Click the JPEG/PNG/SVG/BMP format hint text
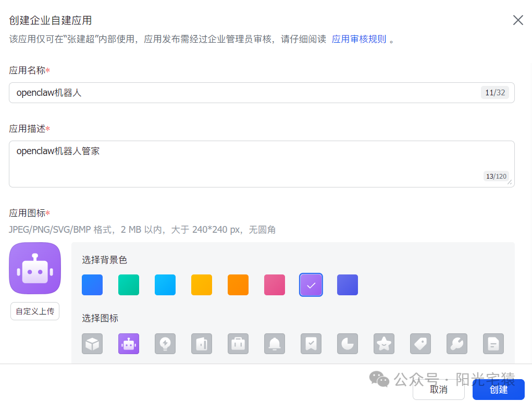 pos(142,230)
